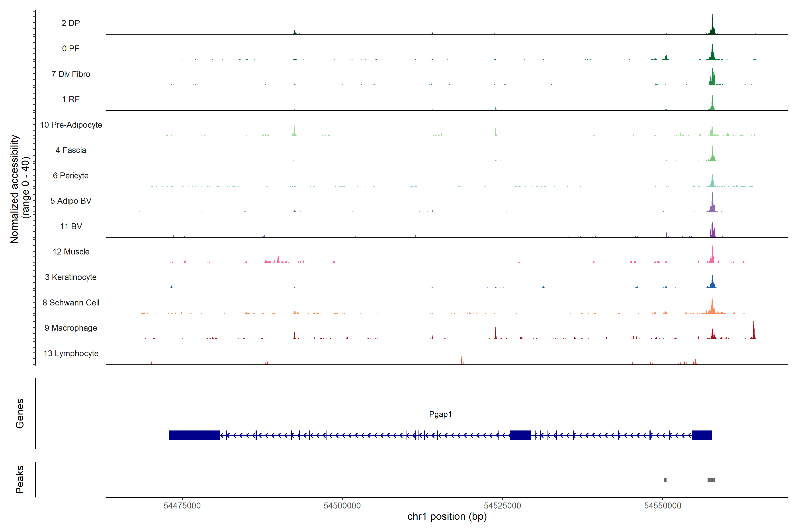Click the 9 Macrophage track label

coord(70,328)
